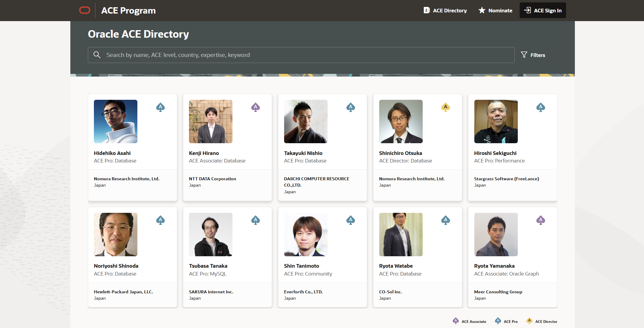Click 'ACE Pro: MySQL' text

[x=208, y=274]
